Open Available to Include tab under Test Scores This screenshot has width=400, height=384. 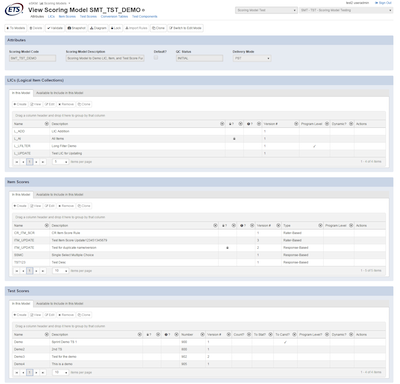60,304
